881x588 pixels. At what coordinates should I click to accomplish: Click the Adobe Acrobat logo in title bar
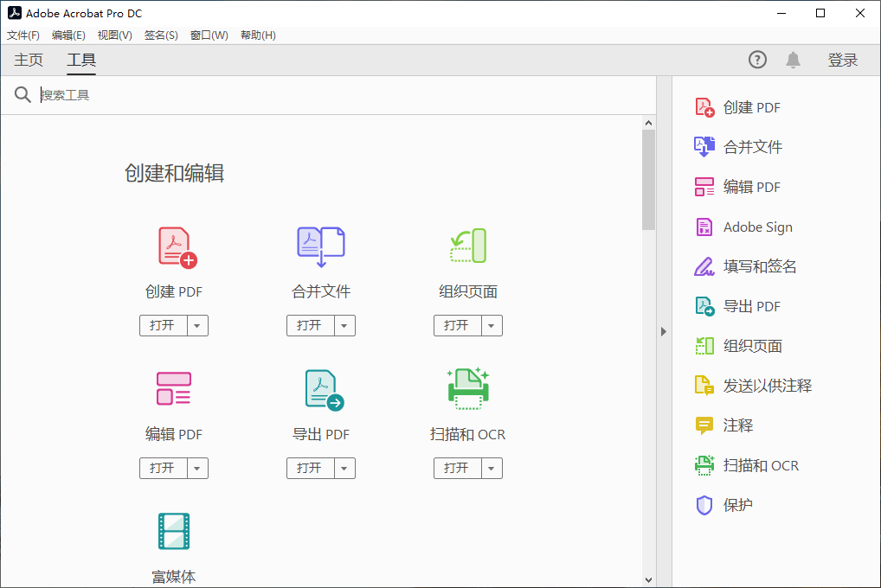15,13
